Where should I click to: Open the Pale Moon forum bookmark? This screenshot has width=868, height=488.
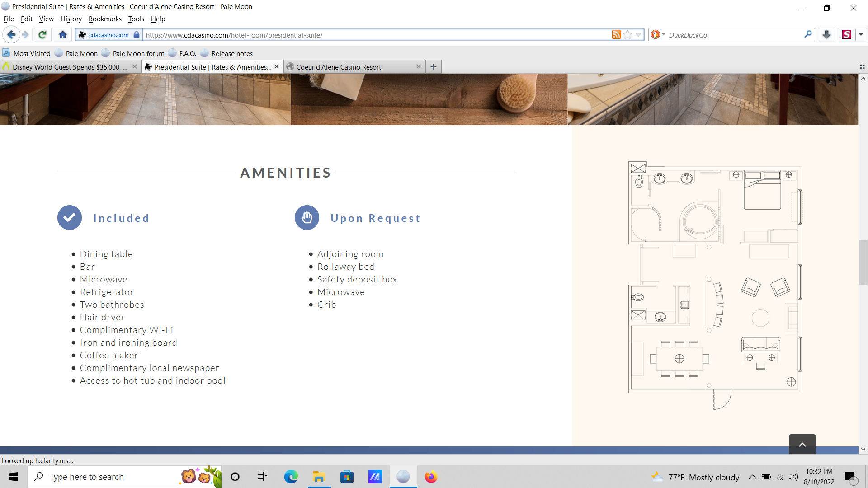pos(133,53)
